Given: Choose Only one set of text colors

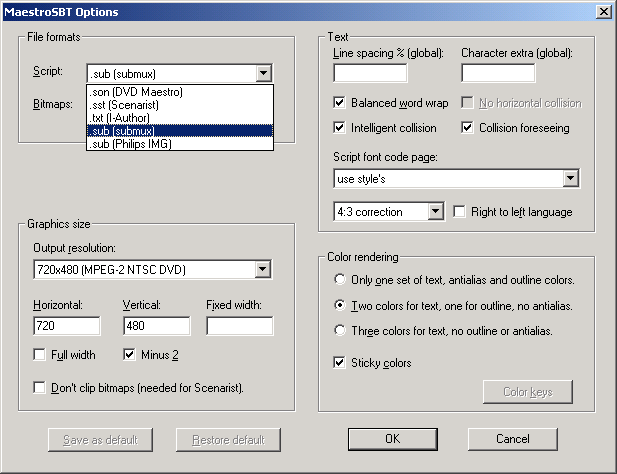Looking at the screenshot, I should coord(342,279).
